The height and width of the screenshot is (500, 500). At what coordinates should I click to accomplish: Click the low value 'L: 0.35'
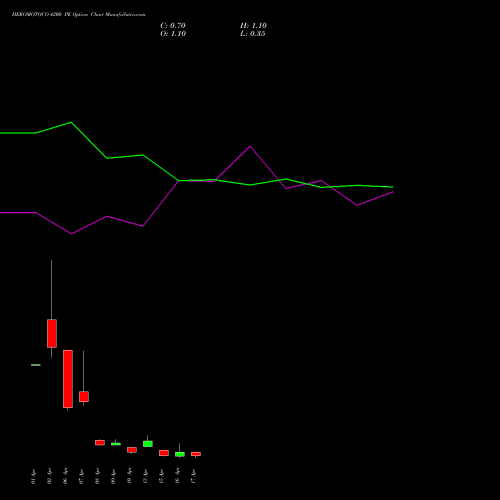pos(253,34)
